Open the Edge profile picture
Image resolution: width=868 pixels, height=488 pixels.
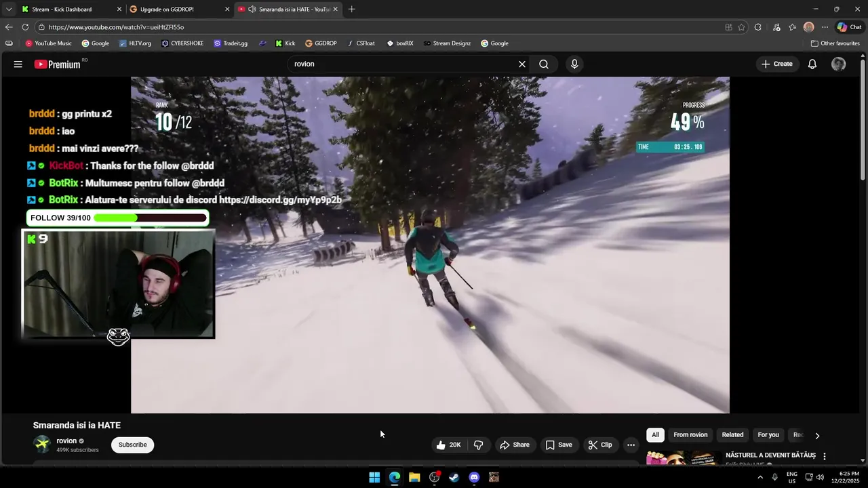[x=808, y=27]
